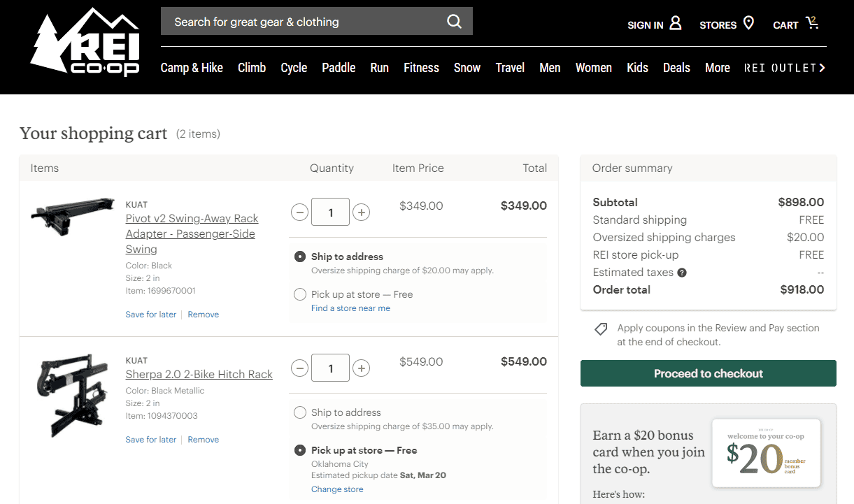Screen dimensions: 854x504
Task: Select Ship to address for Pivot v2
Action: point(300,257)
